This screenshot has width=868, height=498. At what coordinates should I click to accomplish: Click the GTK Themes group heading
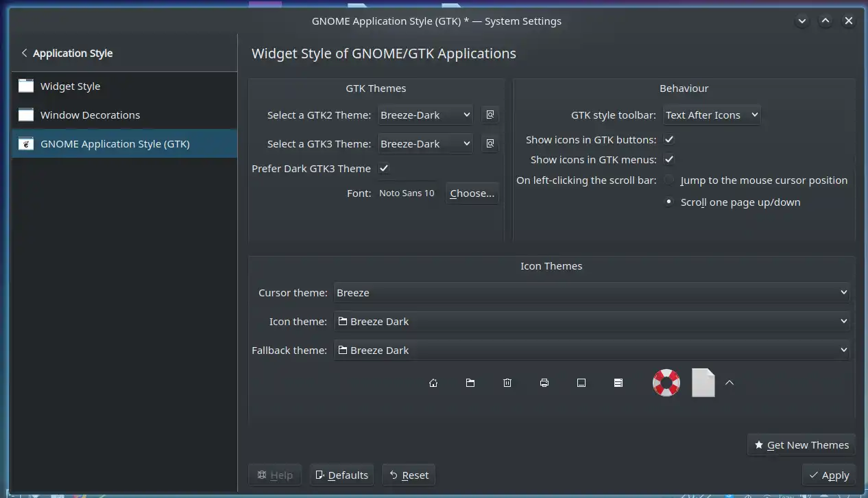(376, 88)
